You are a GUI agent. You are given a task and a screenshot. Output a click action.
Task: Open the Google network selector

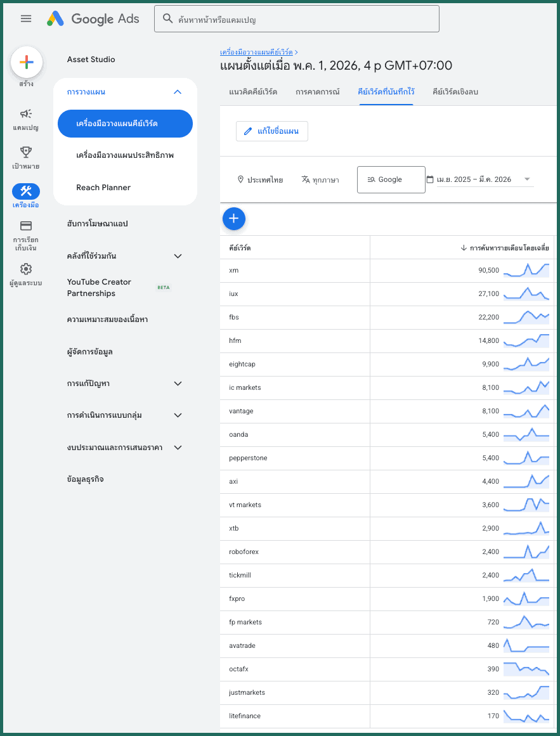[391, 179]
